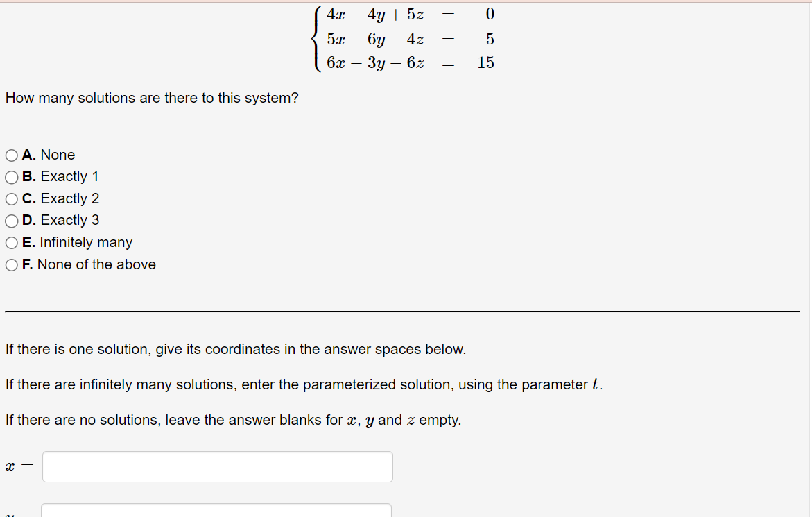Viewport: 812px width, 517px height.
Task: Click the question text about number of solutions
Action: 151,98
